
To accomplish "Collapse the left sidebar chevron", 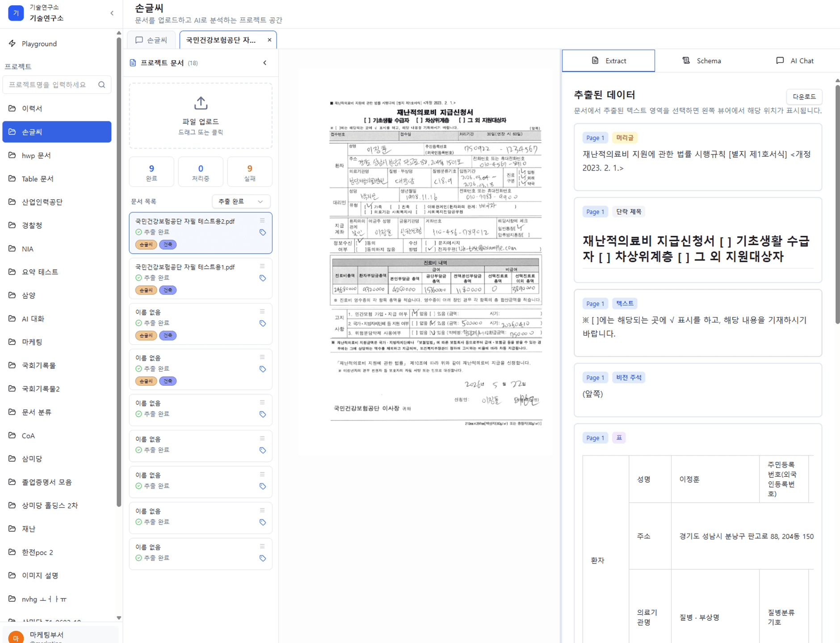I will click(x=112, y=13).
